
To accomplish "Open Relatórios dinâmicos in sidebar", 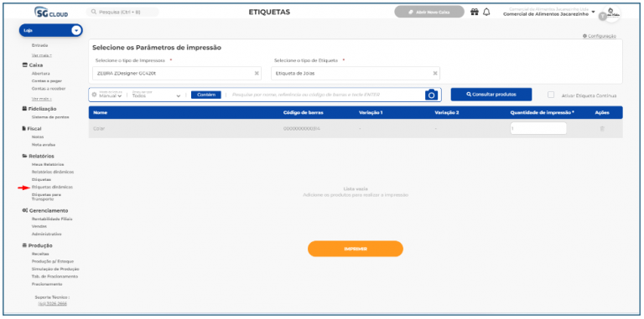I will click(53, 172).
